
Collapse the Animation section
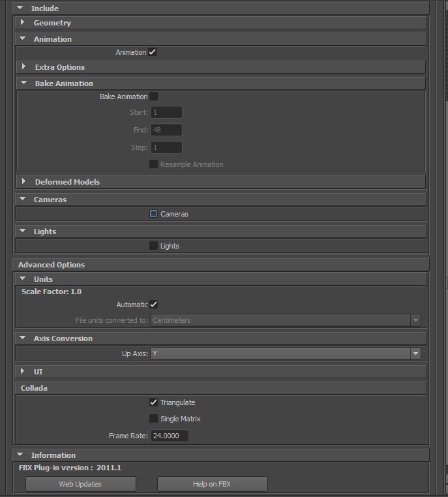click(23, 39)
